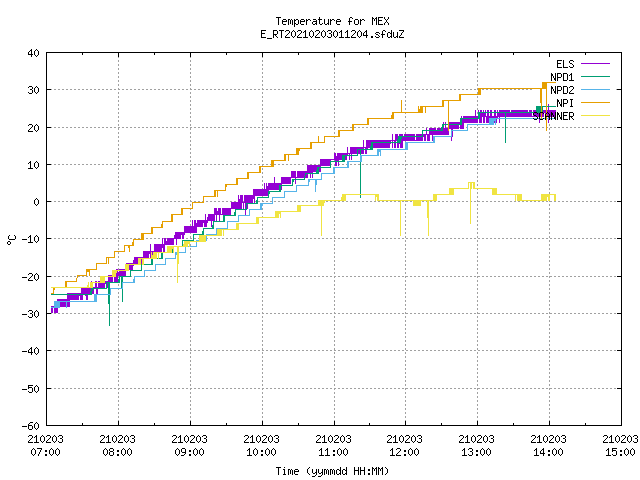The height and width of the screenshot is (480, 640).
Task: Click the deep green NPD1 downward spike near 08:00
Action: click(109, 306)
